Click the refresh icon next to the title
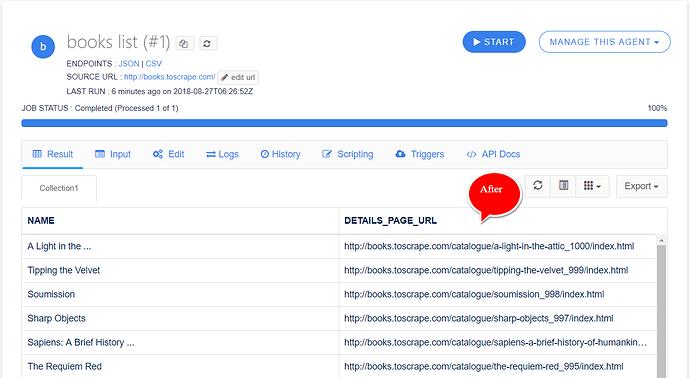 point(208,43)
